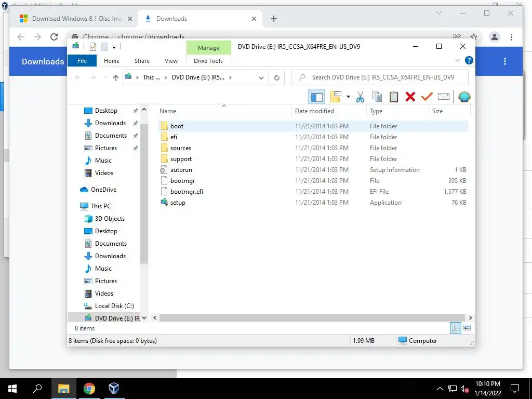
Task: Select the efi folder
Action: 313,137
